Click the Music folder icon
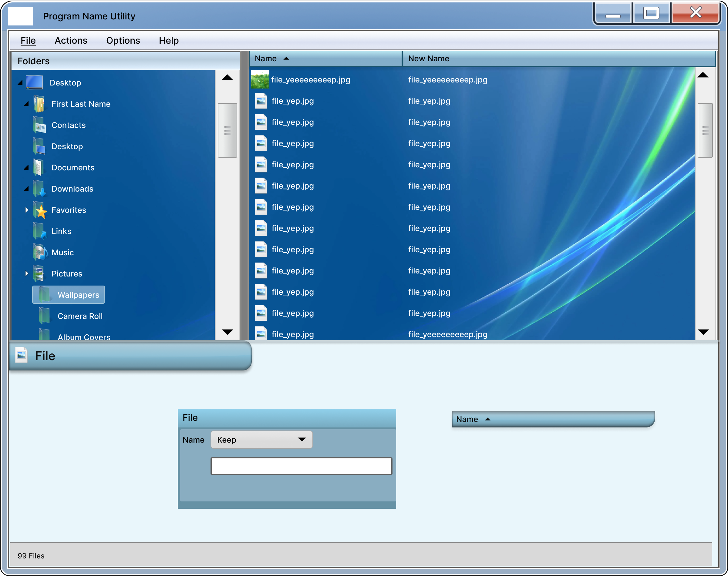728x576 pixels. 39,253
